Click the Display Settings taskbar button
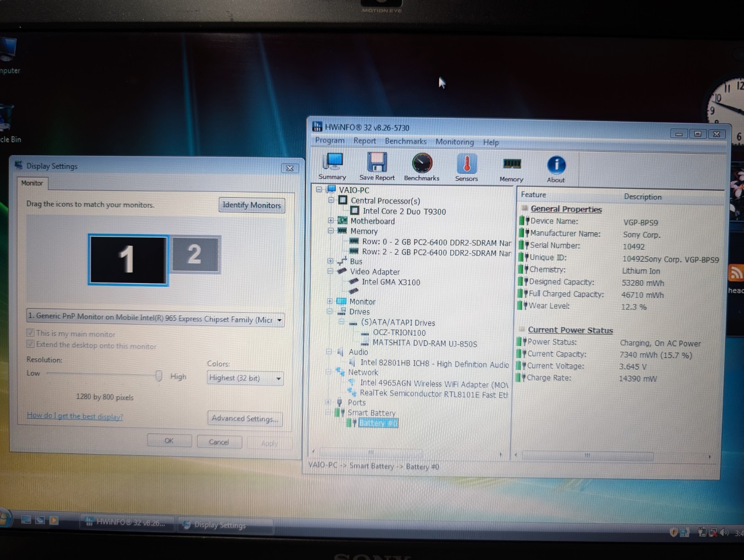Image resolution: width=744 pixels, height=560 pixels. pyautogui.click(x=225, y=525)
